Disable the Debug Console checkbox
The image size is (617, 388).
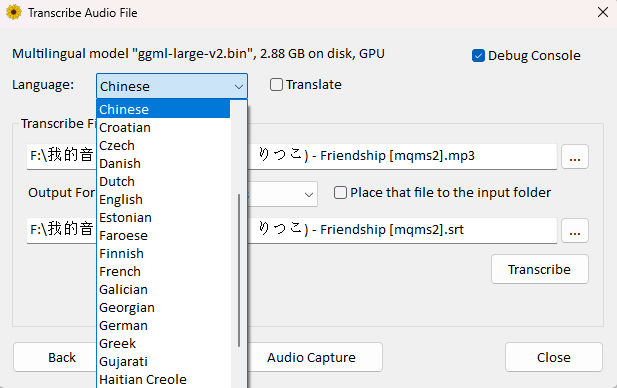478,55
